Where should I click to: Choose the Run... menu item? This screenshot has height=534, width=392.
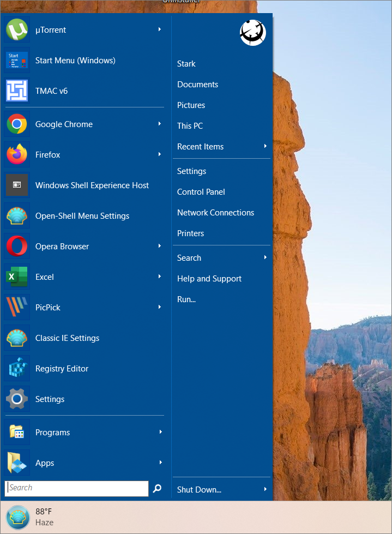(x=186, y=299)
